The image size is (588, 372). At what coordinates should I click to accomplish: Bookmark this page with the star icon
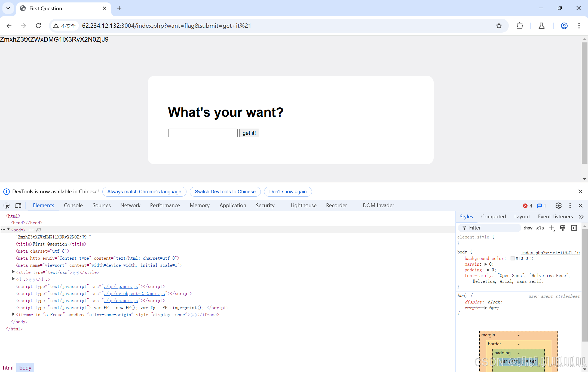click(499, 26)
